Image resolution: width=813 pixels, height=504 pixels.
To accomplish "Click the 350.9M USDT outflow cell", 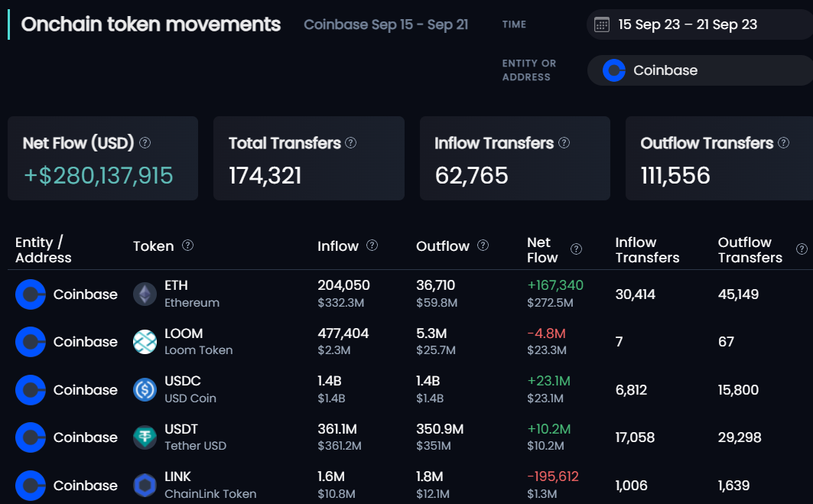I will tap(440, 429).
